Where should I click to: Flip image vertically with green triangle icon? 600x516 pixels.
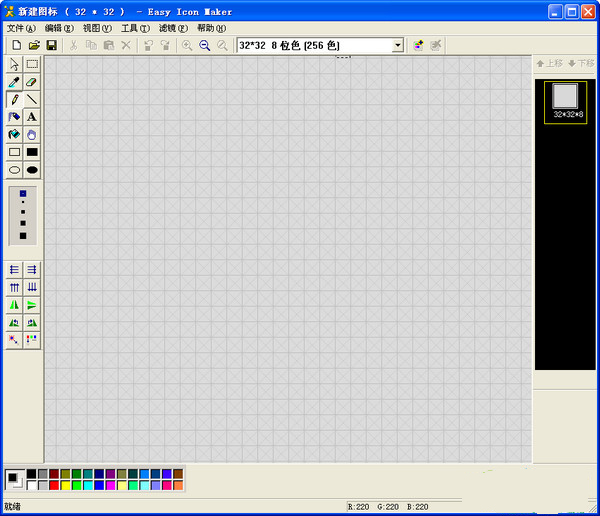32,305
